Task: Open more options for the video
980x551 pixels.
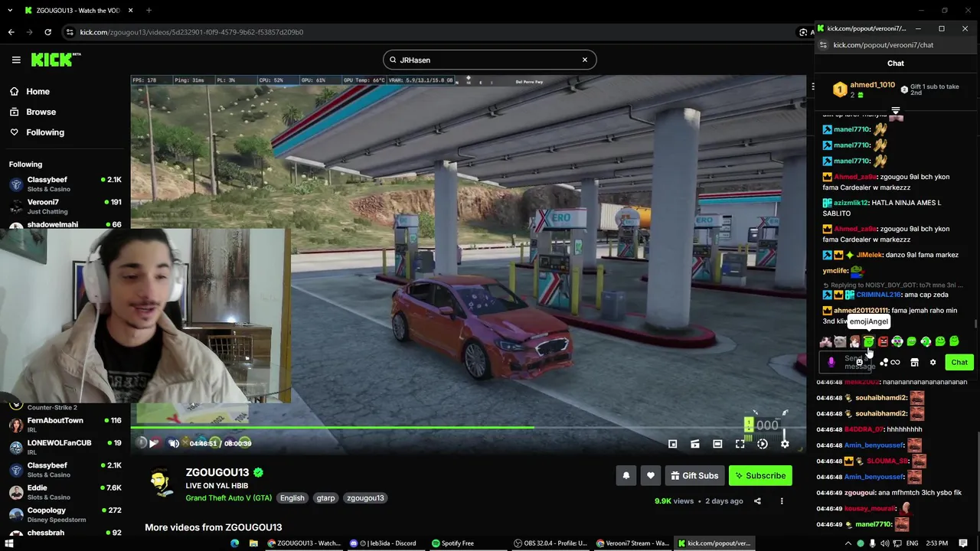Action: point(782,501)
